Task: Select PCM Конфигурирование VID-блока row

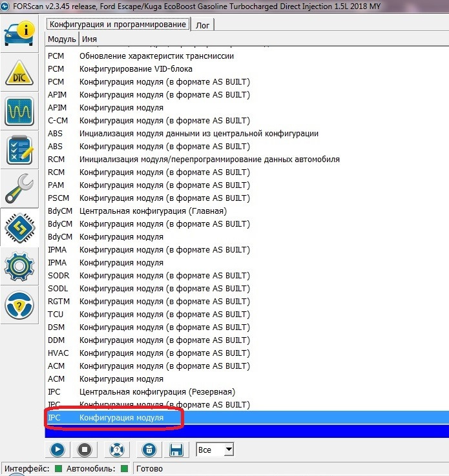Action: pos(247,69)
